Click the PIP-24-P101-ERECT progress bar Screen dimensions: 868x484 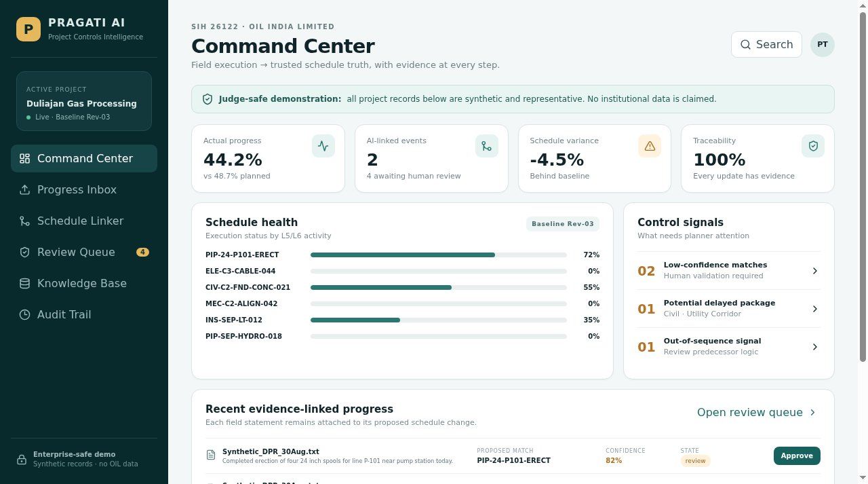point(439,255)
